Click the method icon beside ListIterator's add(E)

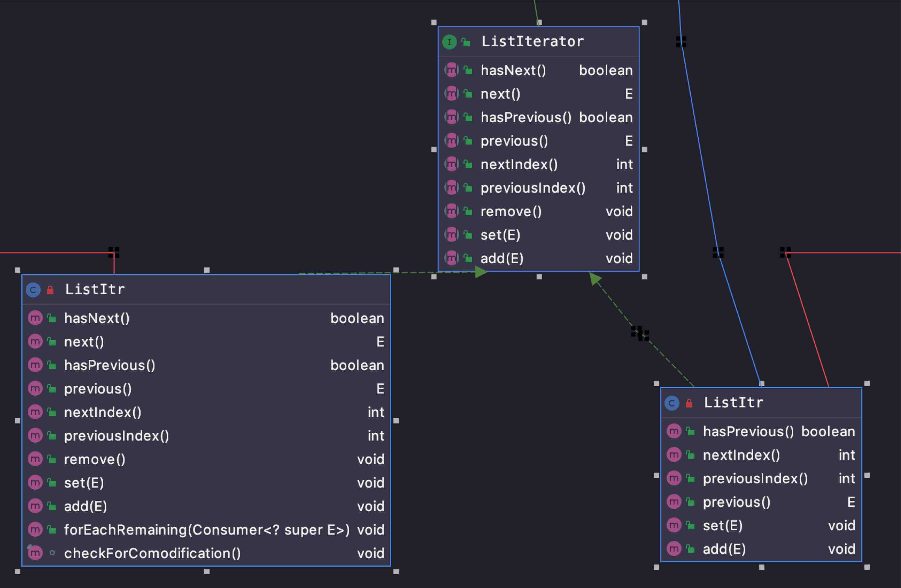tap(451, 258)
